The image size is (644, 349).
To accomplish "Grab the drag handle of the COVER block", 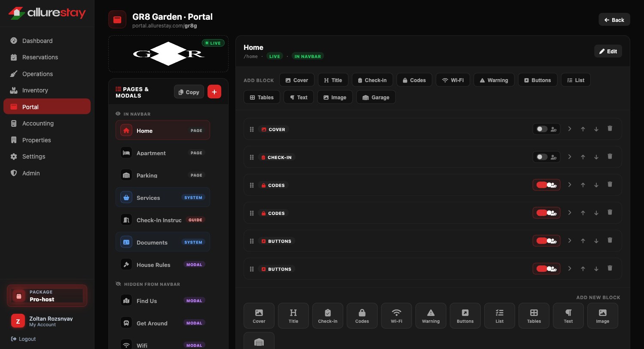I will coord(252,129).
